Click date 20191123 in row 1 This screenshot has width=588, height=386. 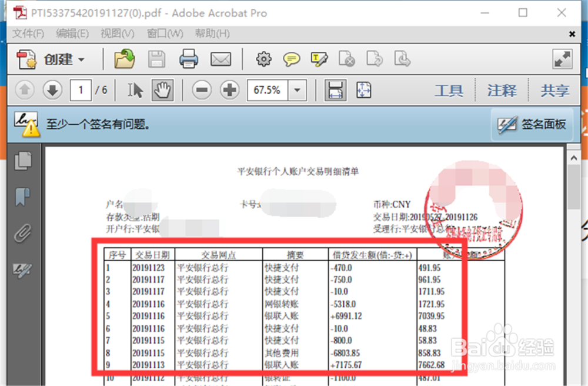(x=149, y=268)
